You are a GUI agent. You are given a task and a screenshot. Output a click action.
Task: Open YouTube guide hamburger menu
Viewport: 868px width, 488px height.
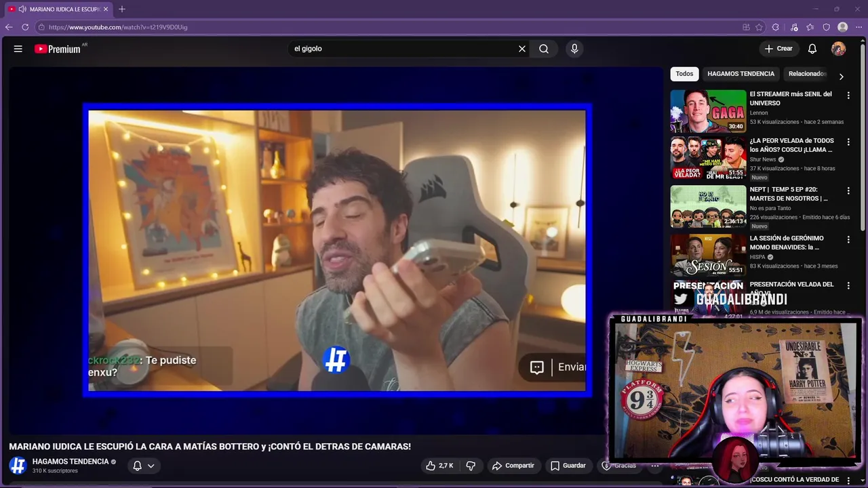click(x=18, y=49)
